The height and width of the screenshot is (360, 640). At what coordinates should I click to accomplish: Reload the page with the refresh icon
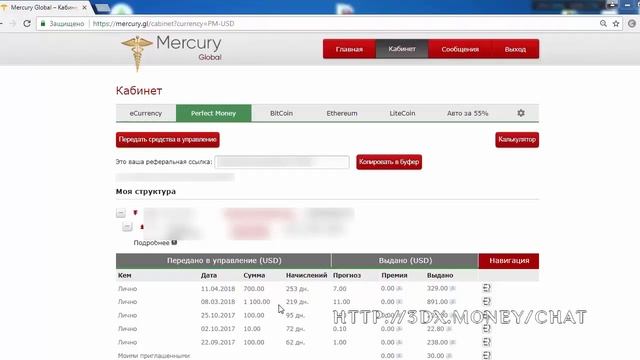point(27,24)
